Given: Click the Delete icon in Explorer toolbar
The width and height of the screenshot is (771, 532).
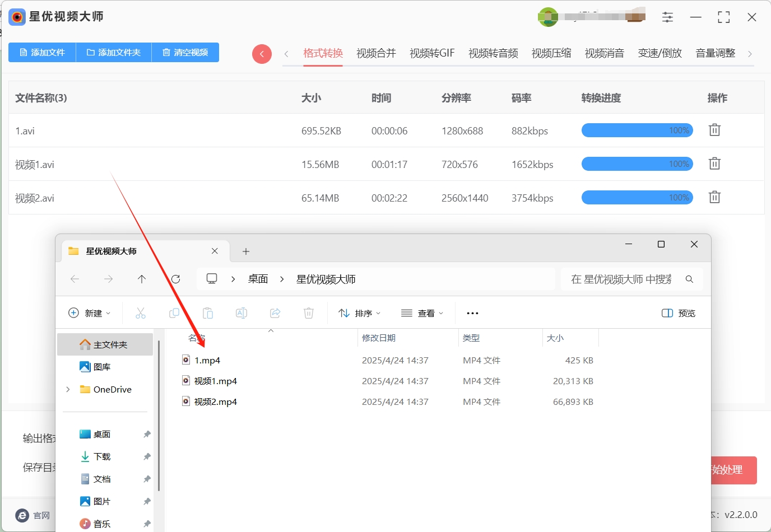Looking at the screenshot, I should pyautogui.click(x=309, y=313).
